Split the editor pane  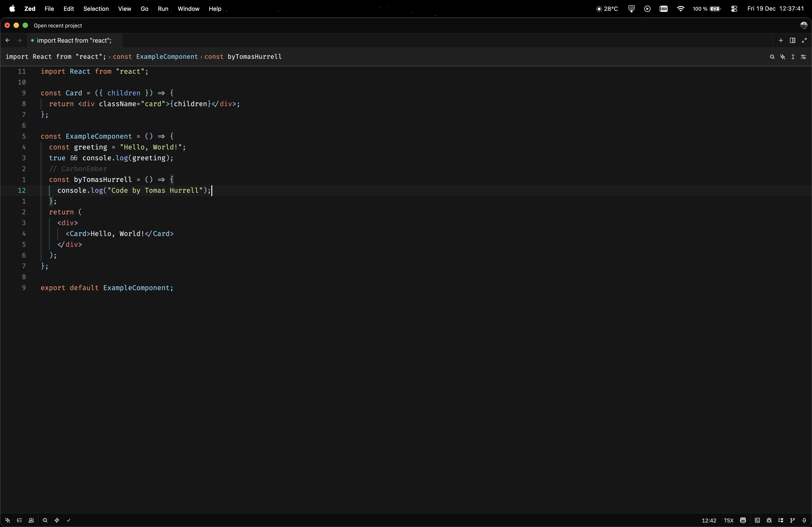(x=793, y=41)
